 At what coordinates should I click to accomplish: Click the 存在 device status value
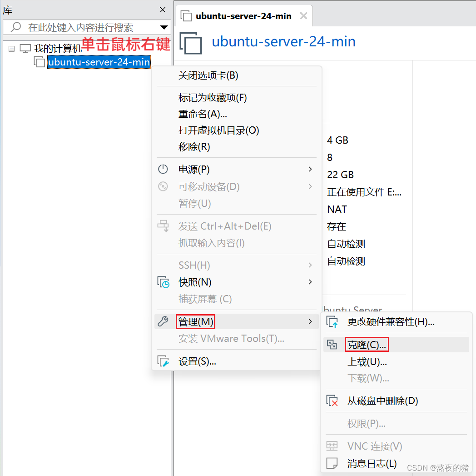pyautogui.click(x=337, y=226)
